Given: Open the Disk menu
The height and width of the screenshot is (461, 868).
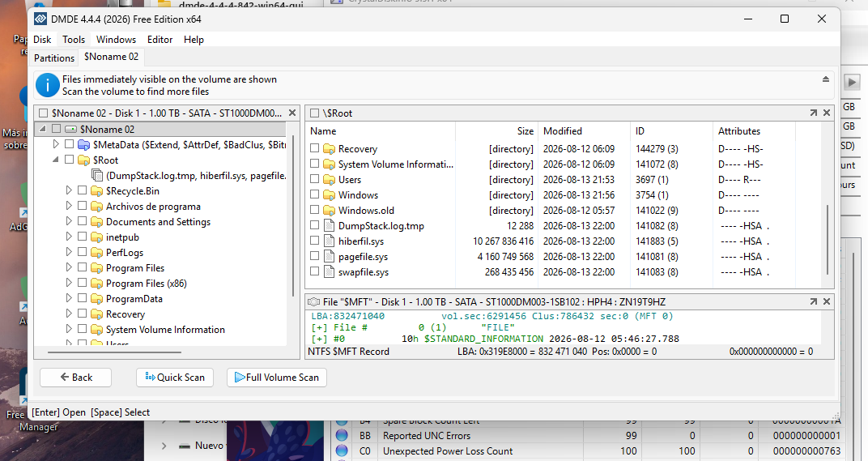Looking at the screenshot, I should click(42, 40).
